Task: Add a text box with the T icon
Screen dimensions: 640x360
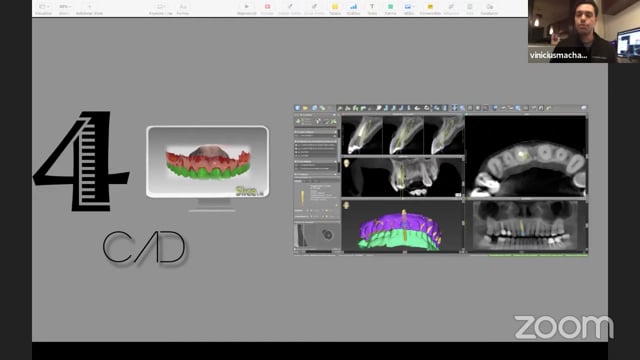Action: pyautogui.click(x=372, y=7)
